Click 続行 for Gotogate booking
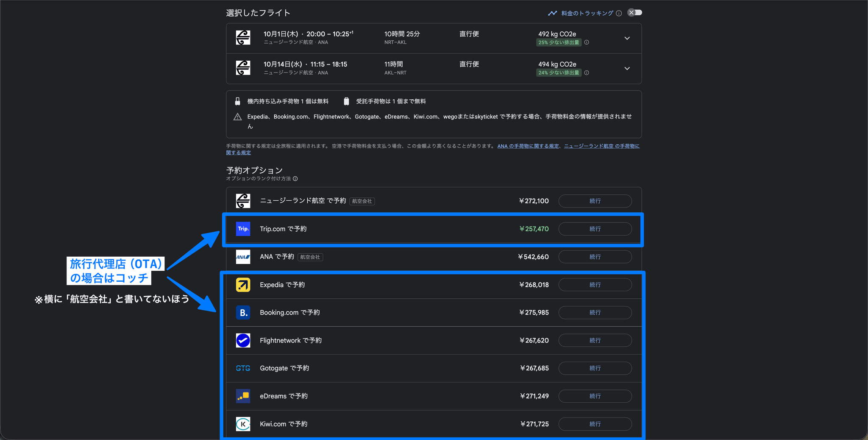The height and width of the screenshot is (440, 868). point(595,368)
